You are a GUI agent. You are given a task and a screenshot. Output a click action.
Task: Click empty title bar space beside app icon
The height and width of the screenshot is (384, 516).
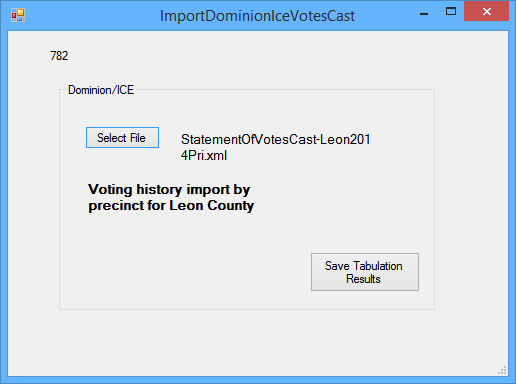click(x=90, y=15)
